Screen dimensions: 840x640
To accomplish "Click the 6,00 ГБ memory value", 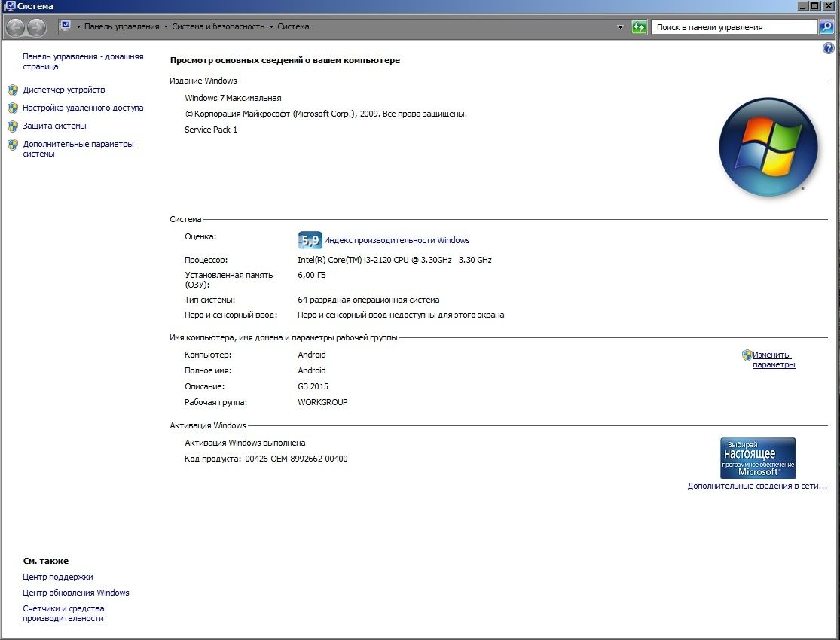I will pos(311,276).
